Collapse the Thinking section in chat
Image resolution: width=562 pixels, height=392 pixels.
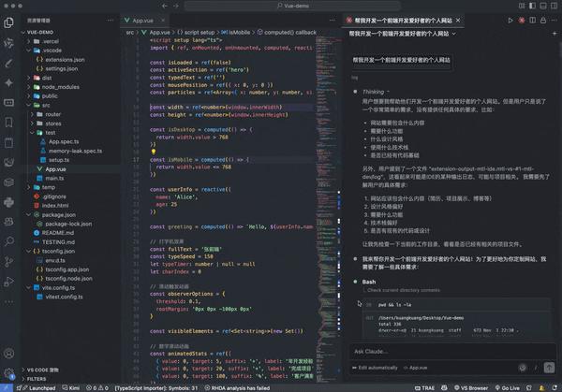(376, 92)
